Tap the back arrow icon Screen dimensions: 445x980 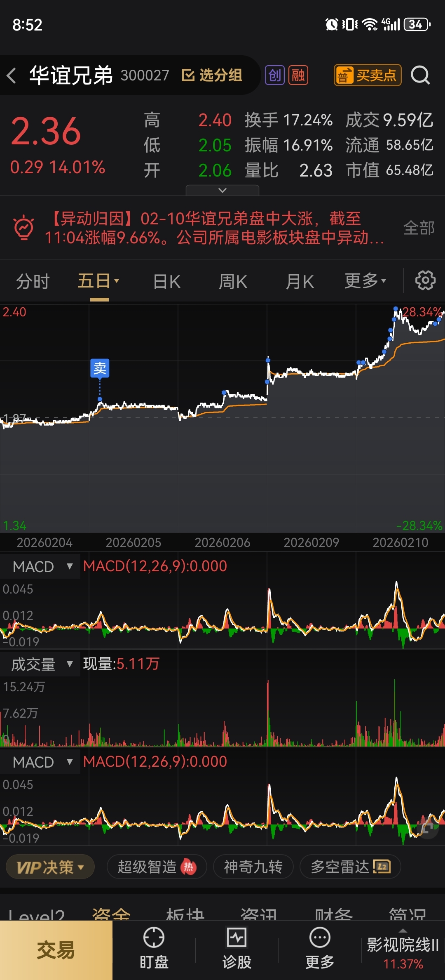12,75
